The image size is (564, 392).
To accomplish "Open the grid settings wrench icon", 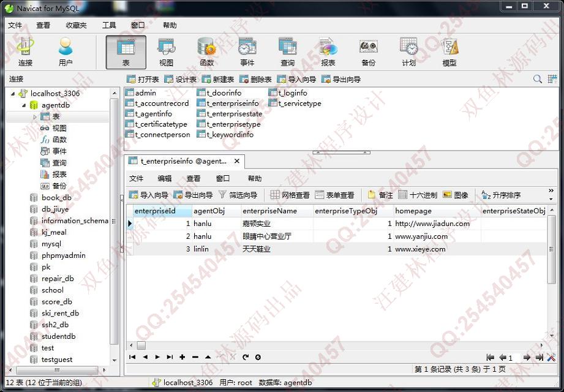I will pos(551,357).
